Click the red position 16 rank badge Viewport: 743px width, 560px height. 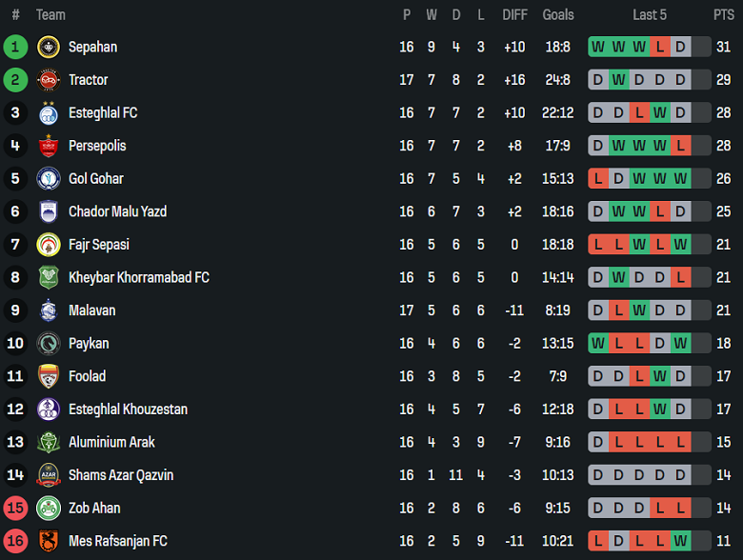15,541
